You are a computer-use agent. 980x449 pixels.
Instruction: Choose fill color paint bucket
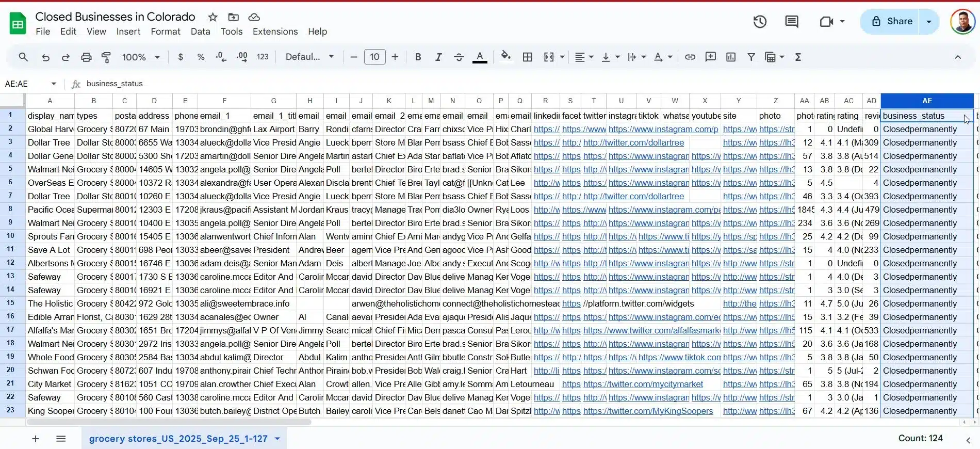point(506,57)
